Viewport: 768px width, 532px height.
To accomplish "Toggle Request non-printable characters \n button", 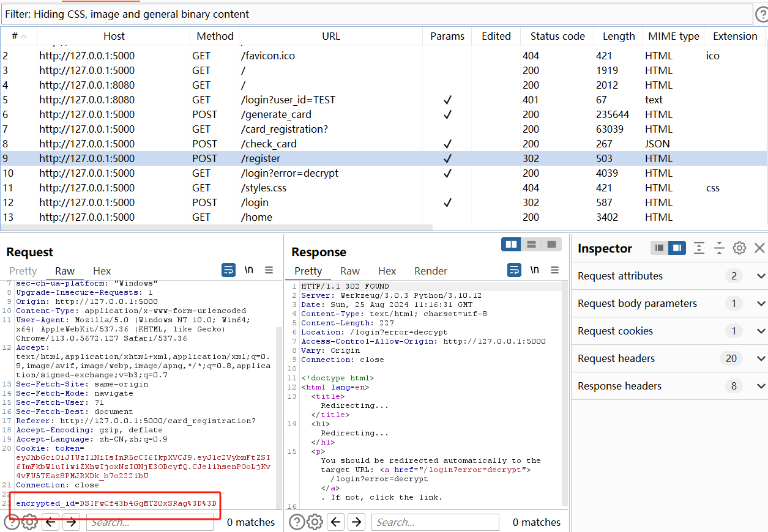I will [x=249, y=270].
